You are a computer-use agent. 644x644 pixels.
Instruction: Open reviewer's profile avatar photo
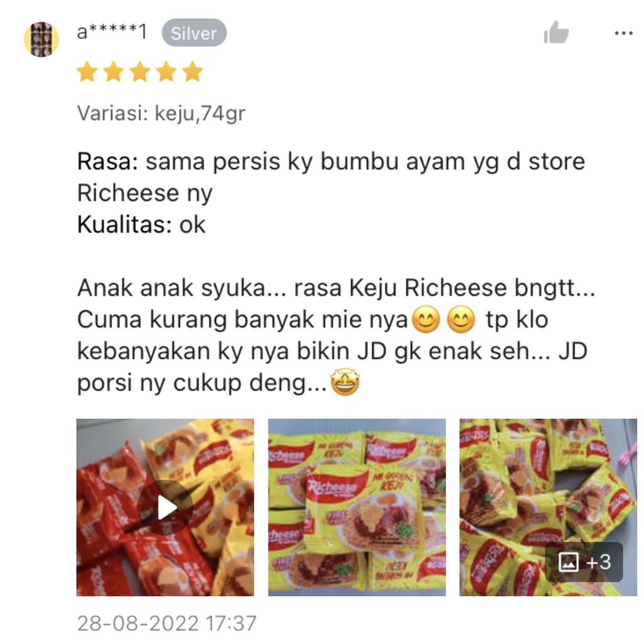41,40
